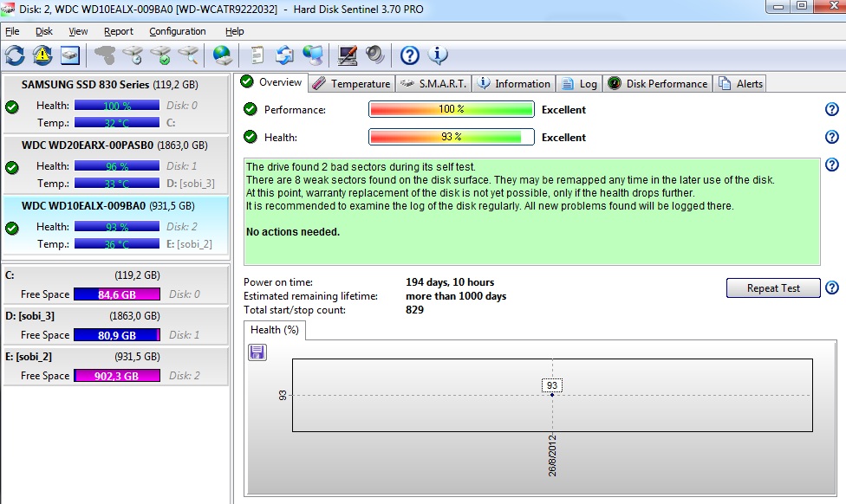This screenshot has width=846, height=504.
Task: Click the info bubble about toolbar icon
Action: [438, 55]
